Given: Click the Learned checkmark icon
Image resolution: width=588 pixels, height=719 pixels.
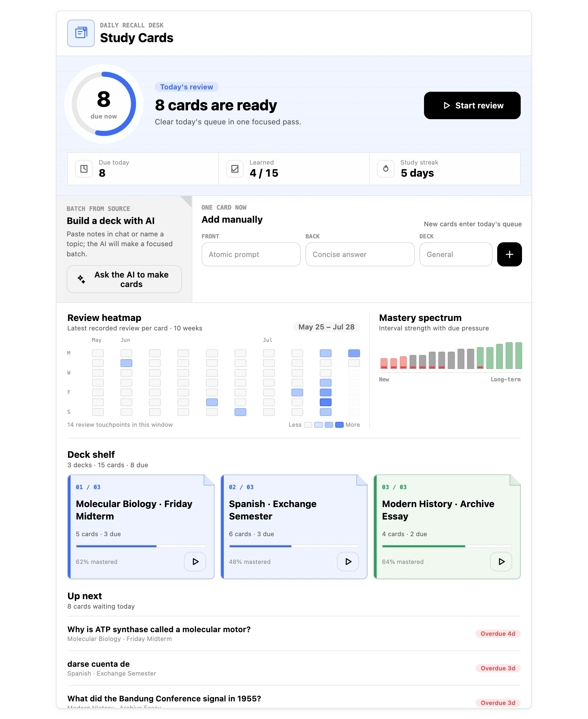Looking at the screenshot, I should 235,168.
